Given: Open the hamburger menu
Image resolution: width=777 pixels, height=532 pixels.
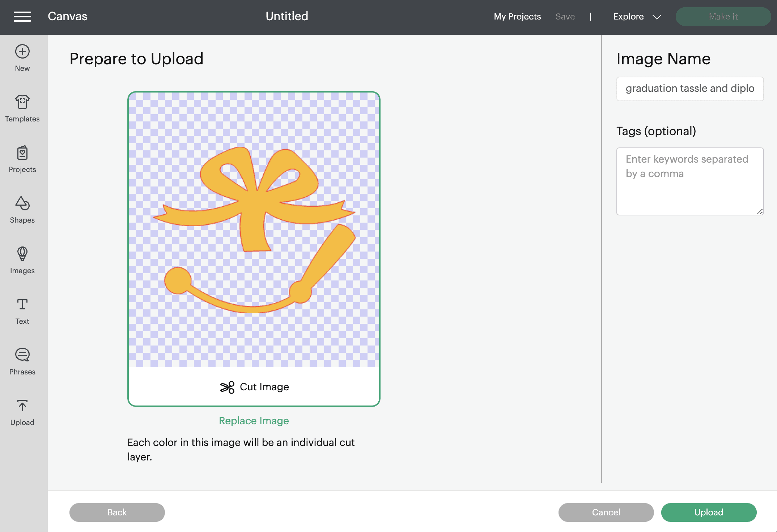Looking at the screenshot, I should tap(22, 17).
